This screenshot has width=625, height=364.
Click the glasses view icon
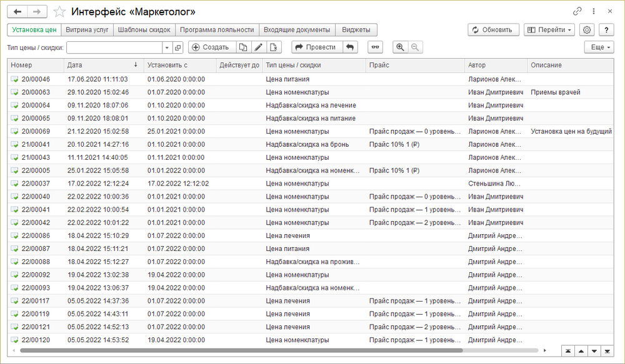coord(375,47)
